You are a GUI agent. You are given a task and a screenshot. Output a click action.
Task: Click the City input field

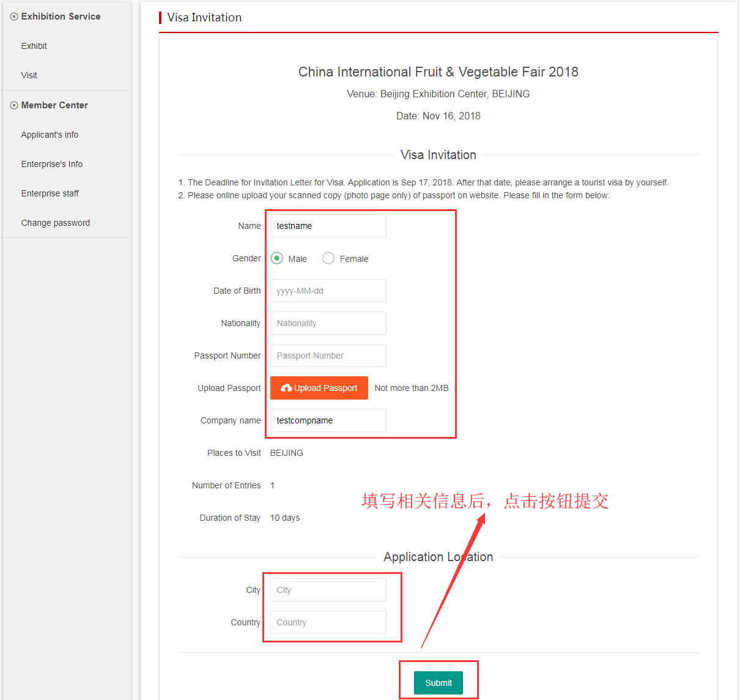click(328, 590)
